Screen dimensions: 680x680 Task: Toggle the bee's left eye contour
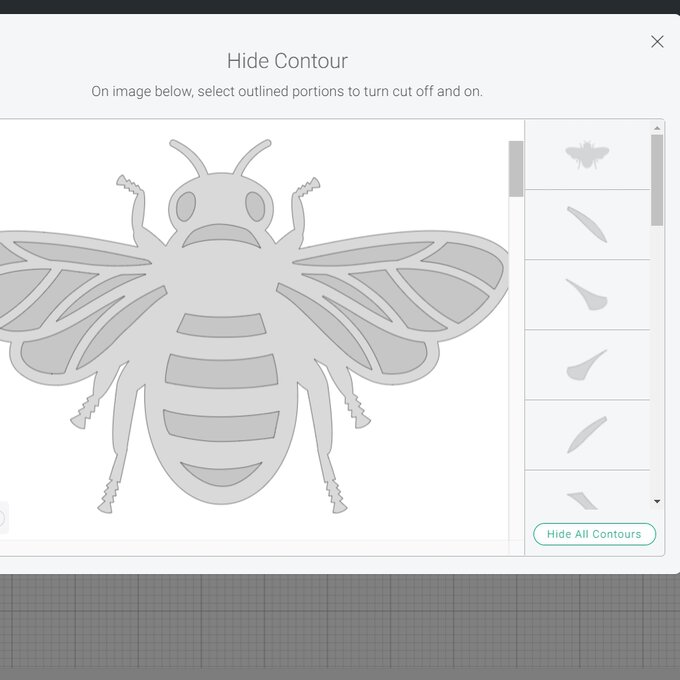[x=185, y=207]
